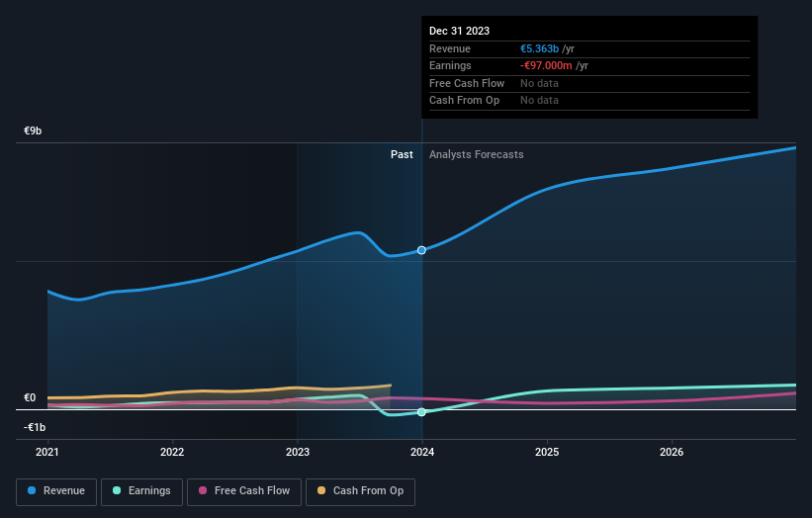Click the Cash From Op tooltip row label
This screenshot has height=518, width=812.
pyautogui.click(x=465, y=101)
